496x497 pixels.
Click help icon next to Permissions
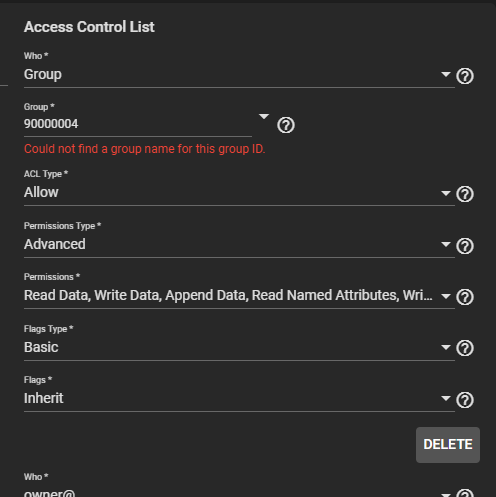click(465, 297)
